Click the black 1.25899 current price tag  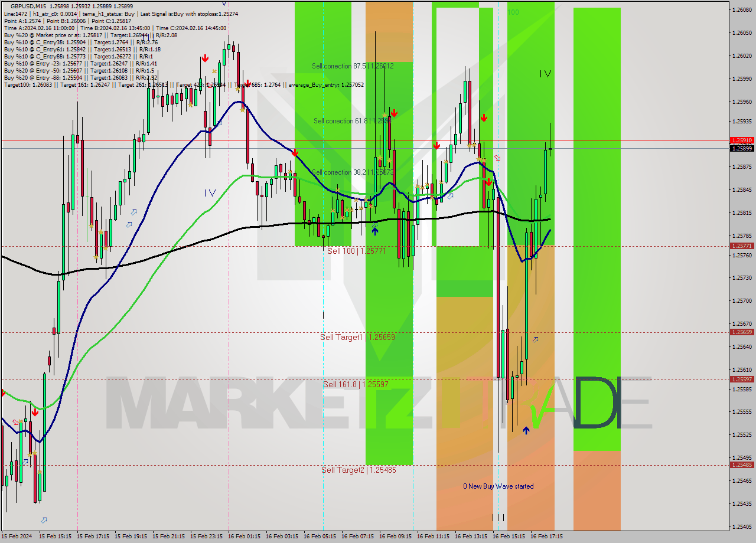coord(742,148)
